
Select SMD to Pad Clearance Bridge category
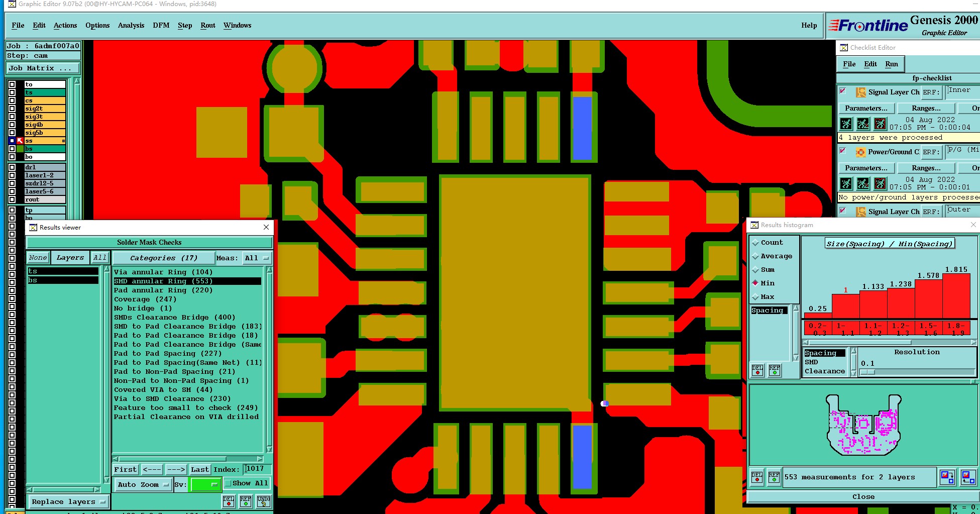tap(187, 326)
